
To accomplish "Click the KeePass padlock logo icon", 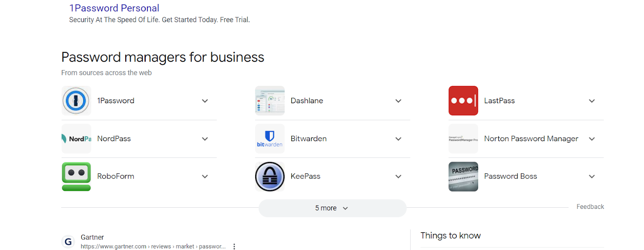I will coord(270,177).
